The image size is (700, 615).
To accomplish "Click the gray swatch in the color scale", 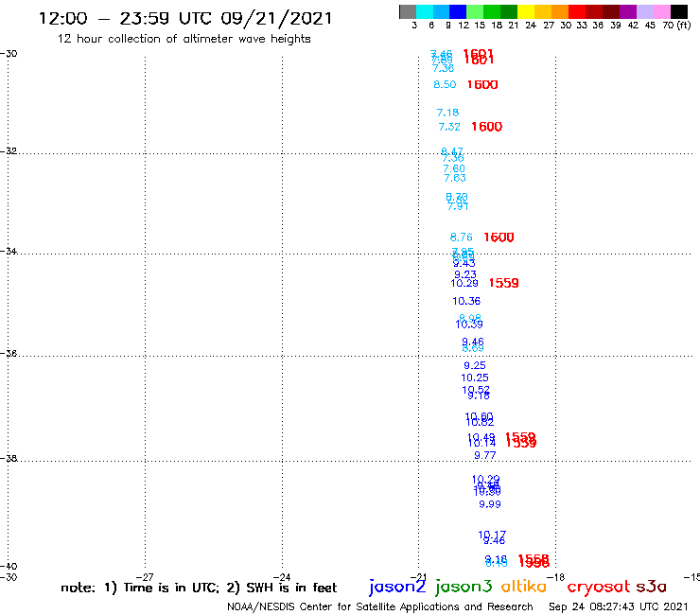I will (x=408, y=11).
